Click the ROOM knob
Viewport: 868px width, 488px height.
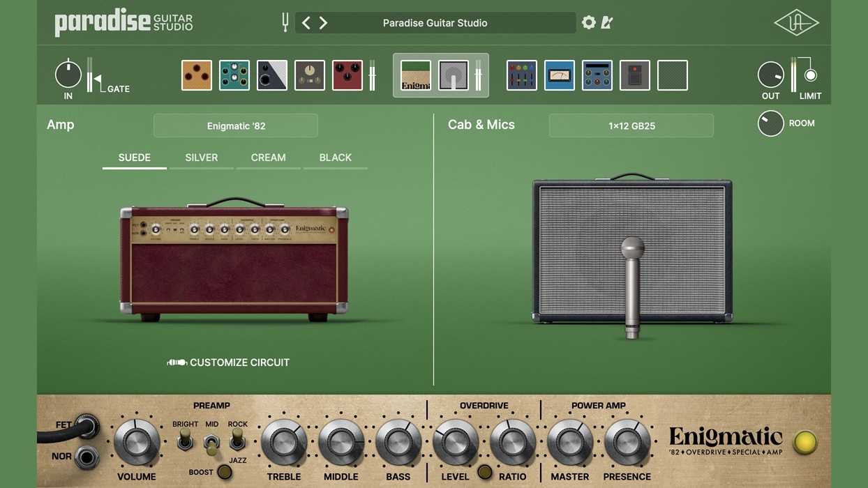[770, 123]
